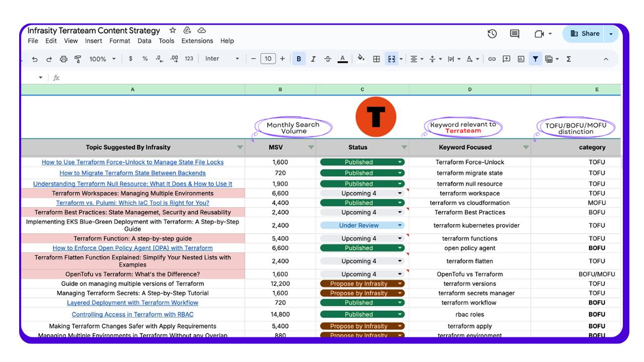Open Terraform vs. Pulumi link
The height and width of the screenshot is (362, 644).
pos(133,203)
